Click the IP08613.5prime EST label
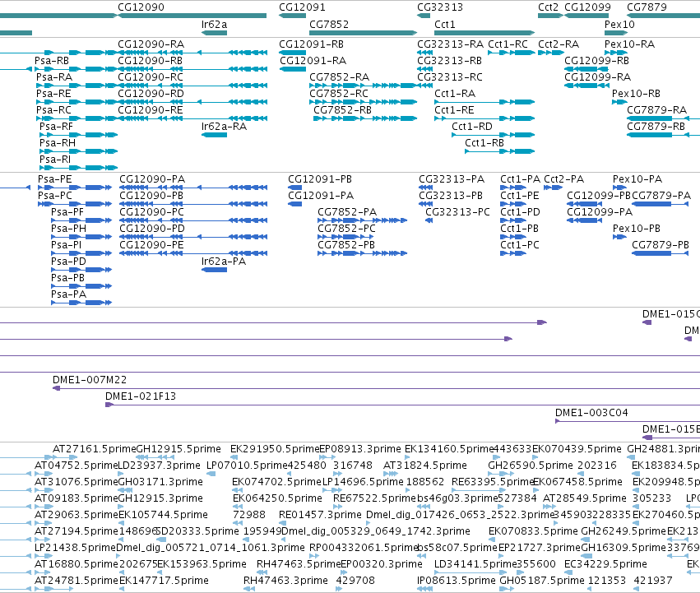 coord(457,581)
